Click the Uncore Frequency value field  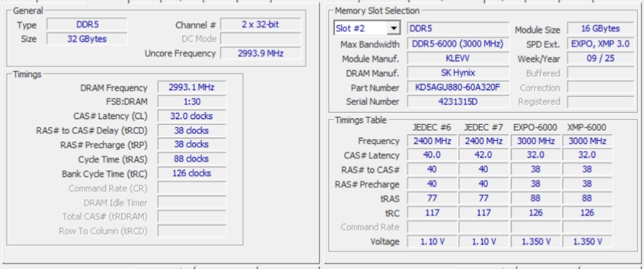point(252,53)
